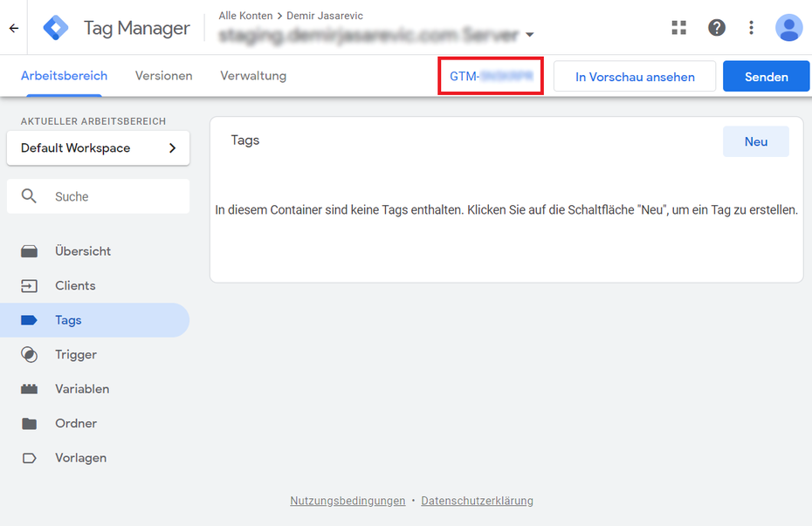Viewport: 812px width, 526px height.
Task: Click the blue Senden button
Action: click(767, 77)
